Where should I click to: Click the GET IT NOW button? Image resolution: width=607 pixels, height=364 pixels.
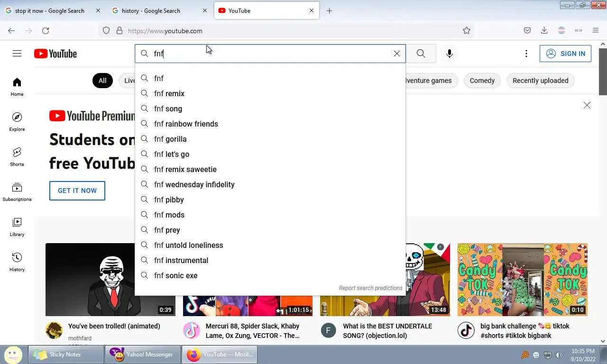(x=77, y=191)
